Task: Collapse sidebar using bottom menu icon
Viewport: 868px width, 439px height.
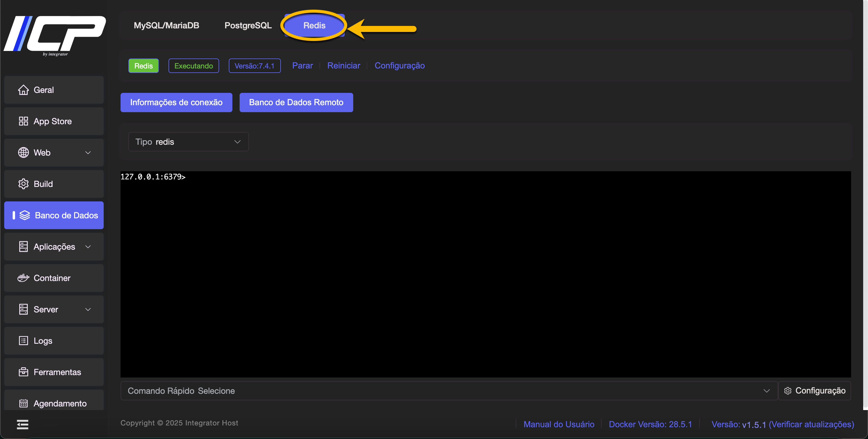Action: pos(23,425)
